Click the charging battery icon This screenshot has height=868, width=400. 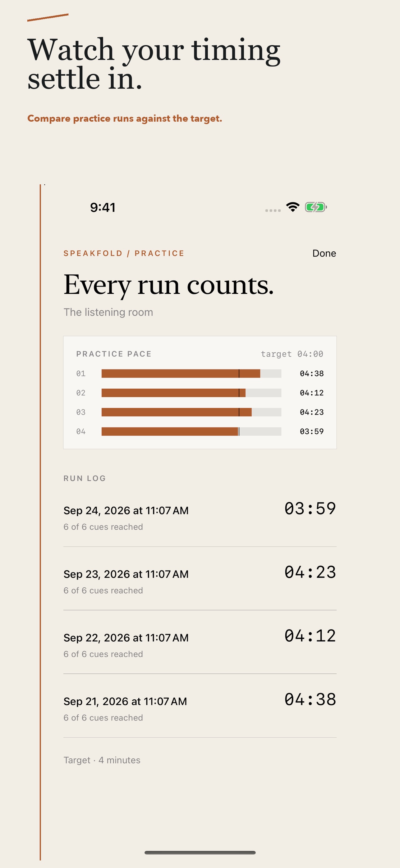point(316,207)
